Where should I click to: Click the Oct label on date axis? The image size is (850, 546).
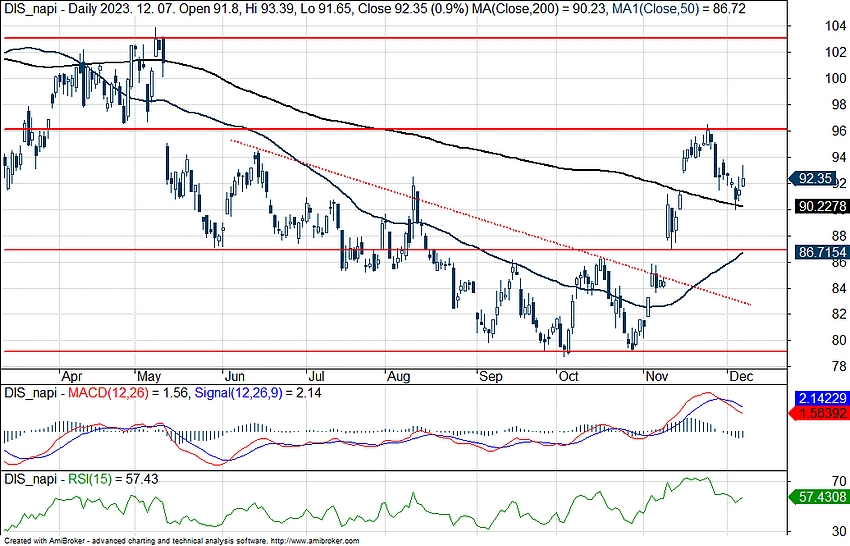(568, 376)
